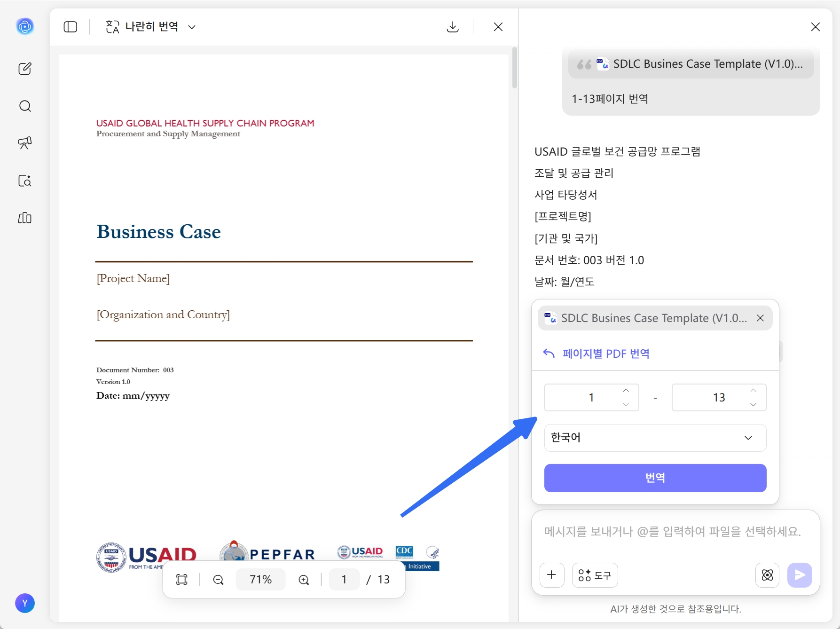
Task: Click the Version 1.0 line in the document
Action: pos(113,382)
